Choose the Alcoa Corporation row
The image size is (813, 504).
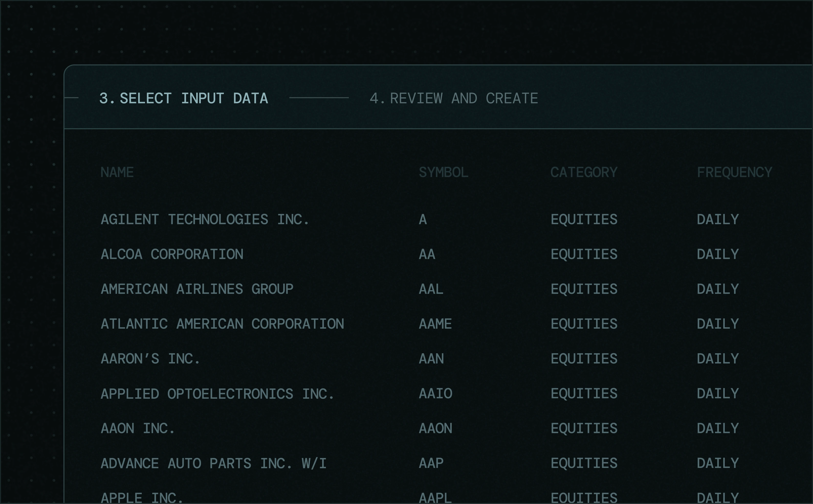172,254
